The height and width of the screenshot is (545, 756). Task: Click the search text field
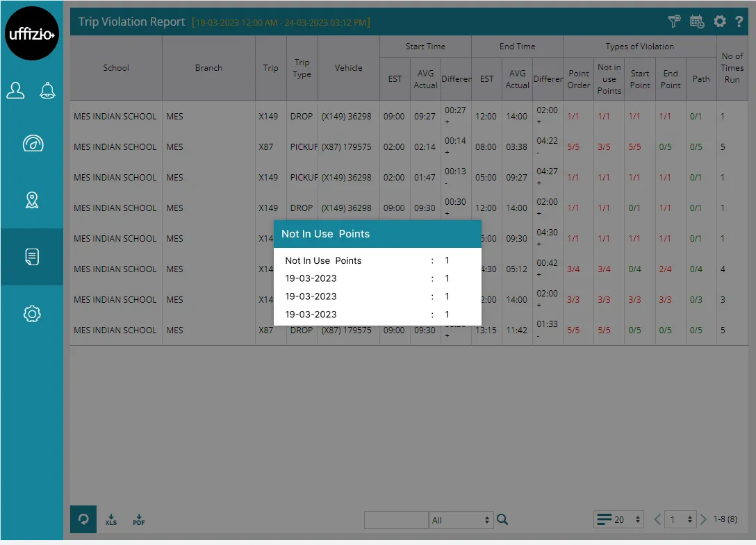pyautogui.click(x=396, y=519)
